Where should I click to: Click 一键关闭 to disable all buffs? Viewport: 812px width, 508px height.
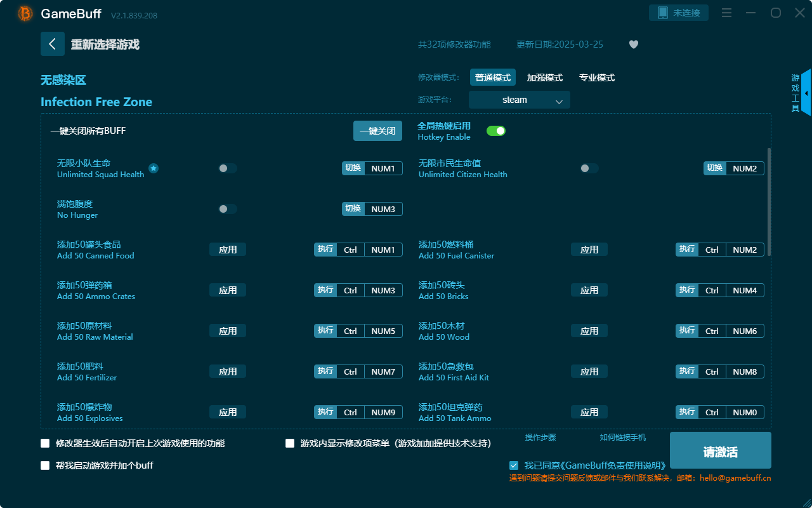377,130
